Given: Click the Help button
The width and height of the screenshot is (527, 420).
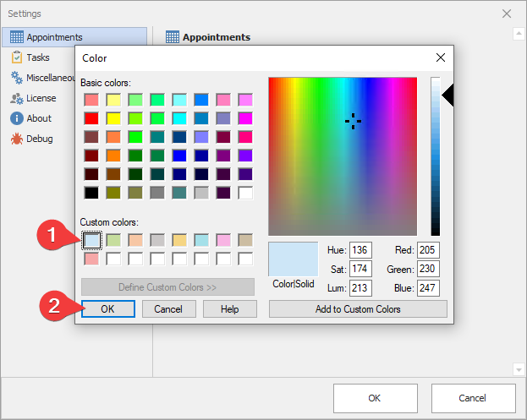Looking at the screenshot, I should pyautogui.click(x=230, y=308).
